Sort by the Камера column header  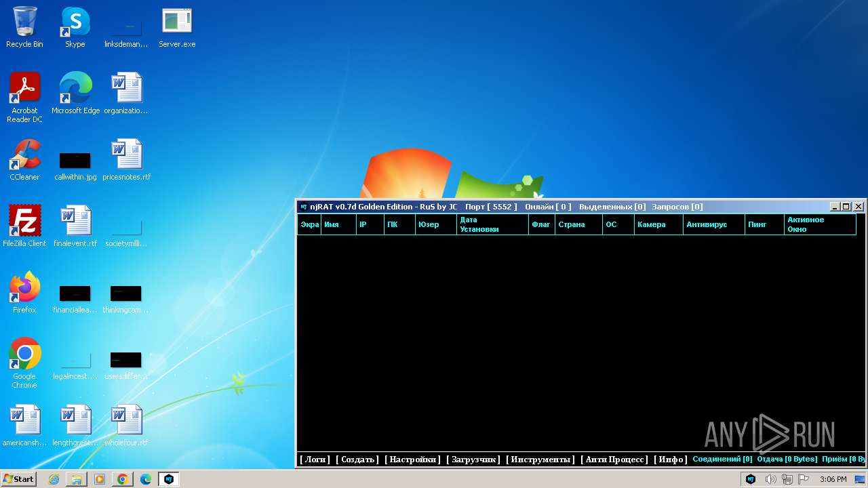[658, 224]
